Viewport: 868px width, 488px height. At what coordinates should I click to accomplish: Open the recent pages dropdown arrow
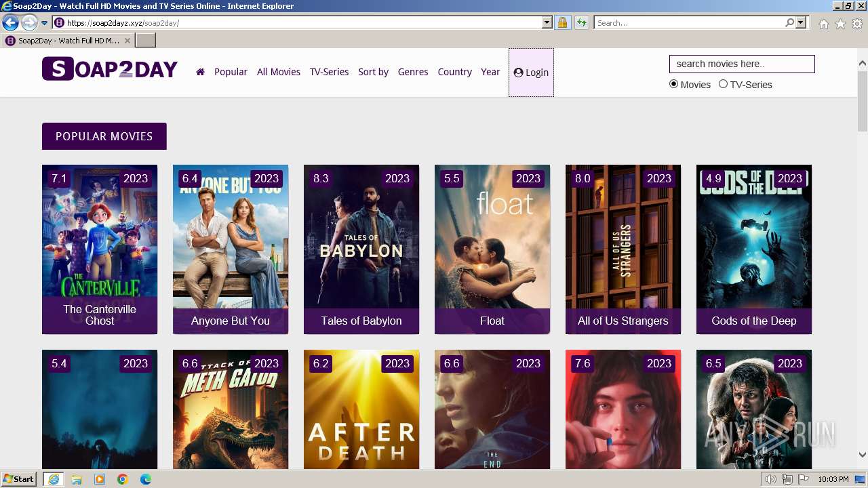(x=44, y=23)
